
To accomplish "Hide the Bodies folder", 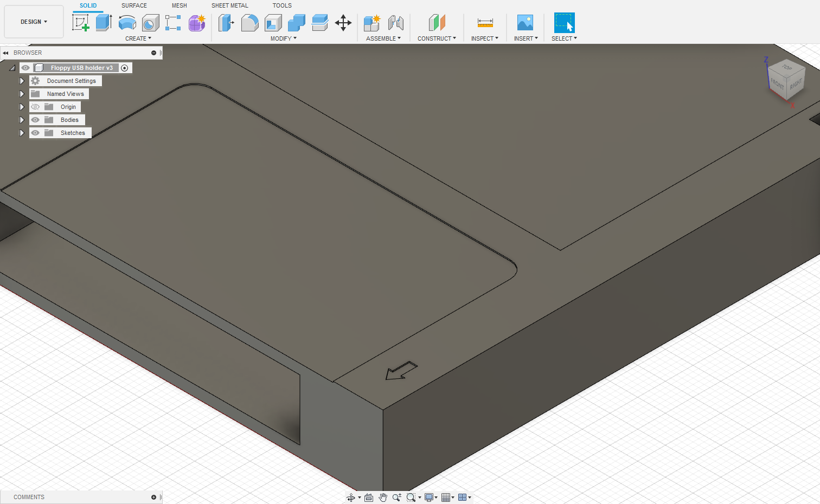I will pos(35,120).
